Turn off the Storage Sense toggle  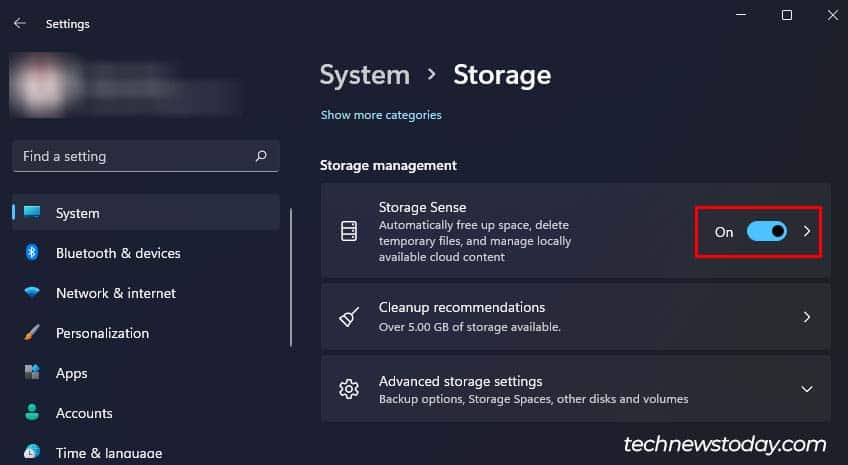(766, 231)
